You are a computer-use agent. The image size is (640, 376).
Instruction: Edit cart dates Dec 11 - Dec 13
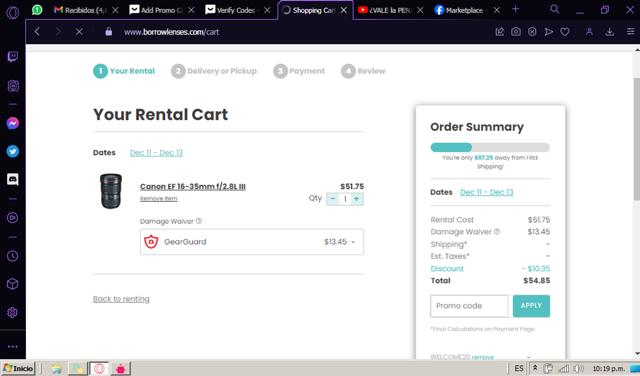156,153
